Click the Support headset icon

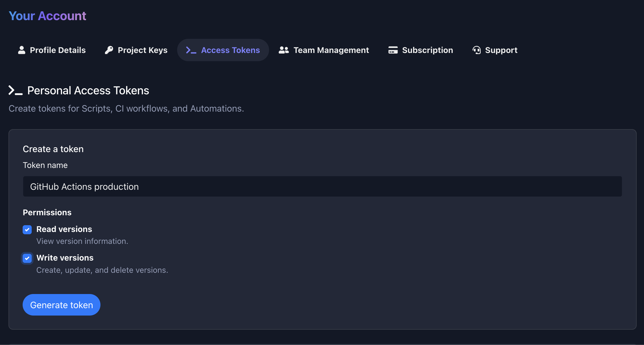[x=476, y=50]
